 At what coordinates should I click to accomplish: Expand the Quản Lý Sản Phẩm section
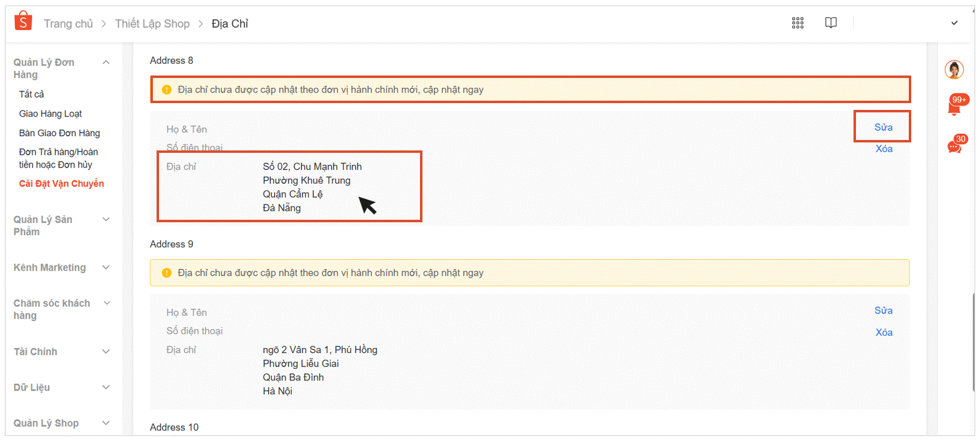coord(106,220)
